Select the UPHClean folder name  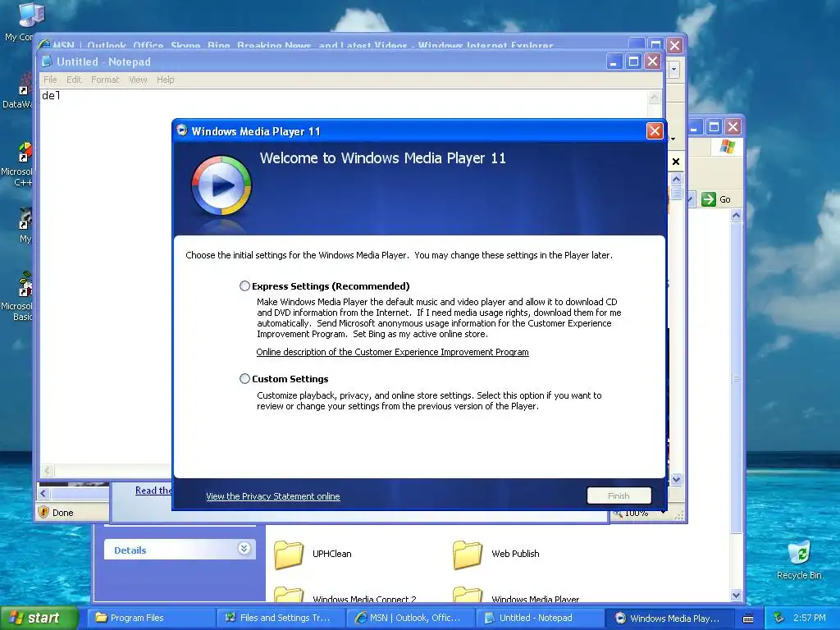click(332, 554)
